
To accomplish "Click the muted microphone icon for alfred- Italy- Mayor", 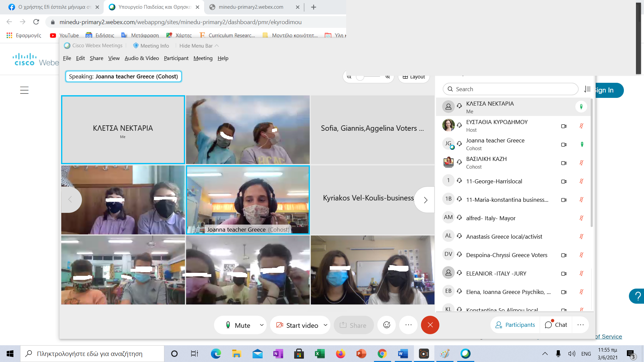I will point(581,218).
